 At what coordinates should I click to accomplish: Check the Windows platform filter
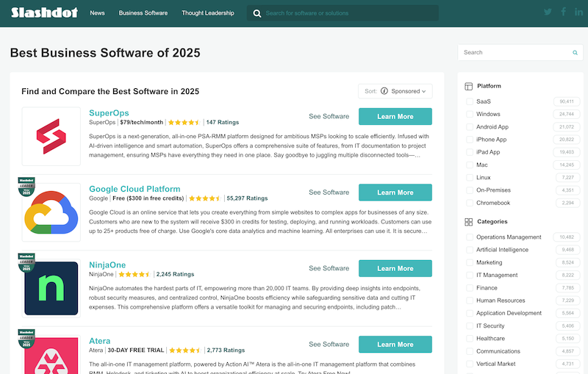pyautogui.click(x=469, y=115)
